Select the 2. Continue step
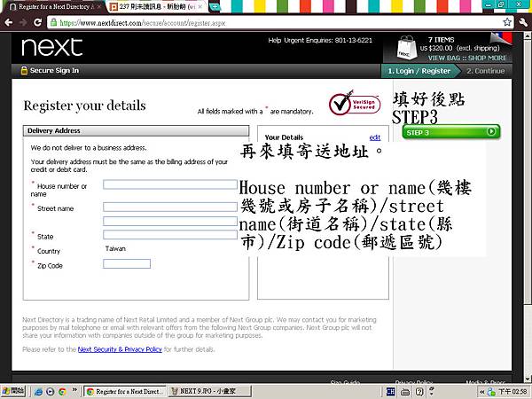Screen dimensions: 532x399 pos(486,71)
